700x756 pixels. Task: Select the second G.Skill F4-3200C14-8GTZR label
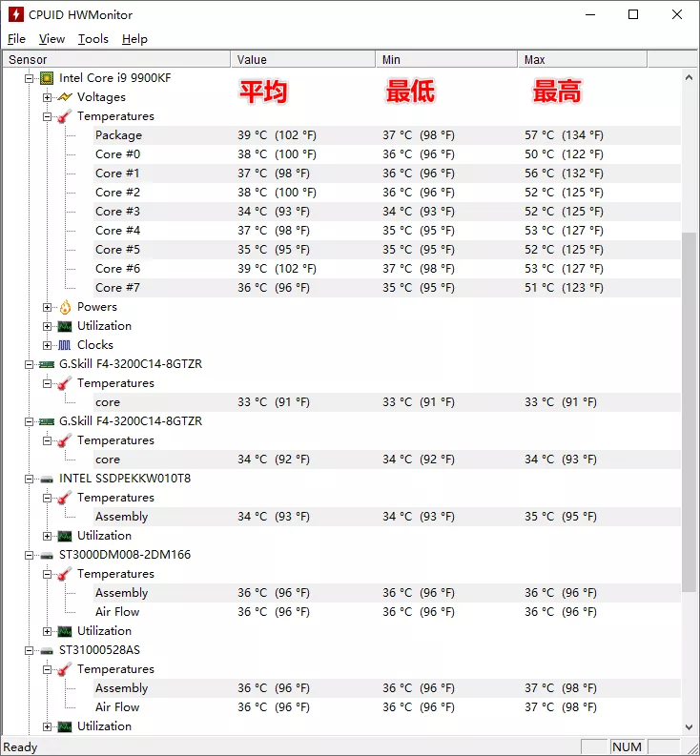click(131, 421)
